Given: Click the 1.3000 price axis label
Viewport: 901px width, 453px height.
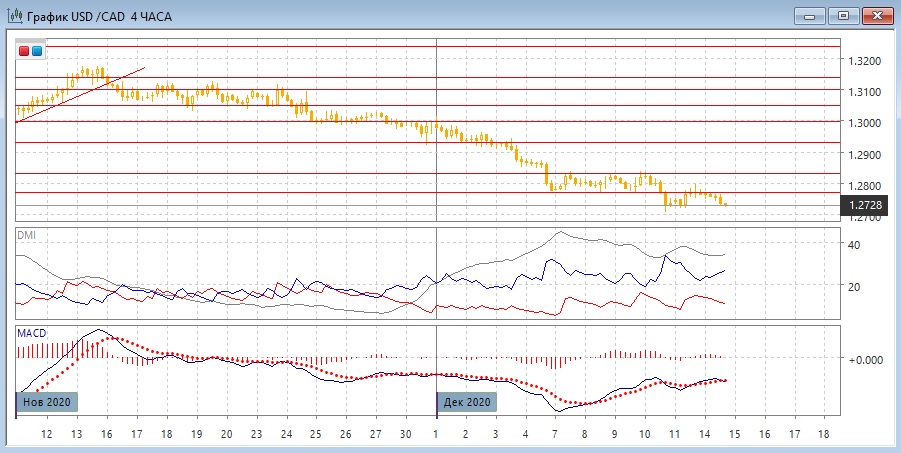Looking at the screenshot, I should [866, 123].
